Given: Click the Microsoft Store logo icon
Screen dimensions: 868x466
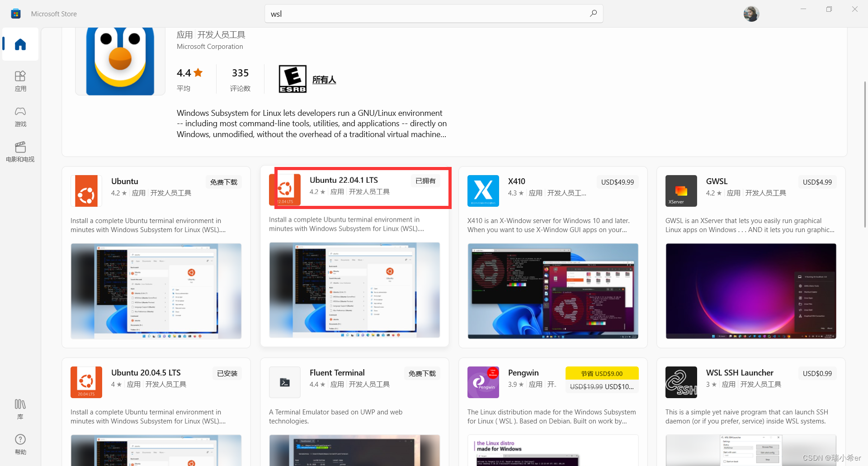Looking at the screenshot, I should (16, 14).
